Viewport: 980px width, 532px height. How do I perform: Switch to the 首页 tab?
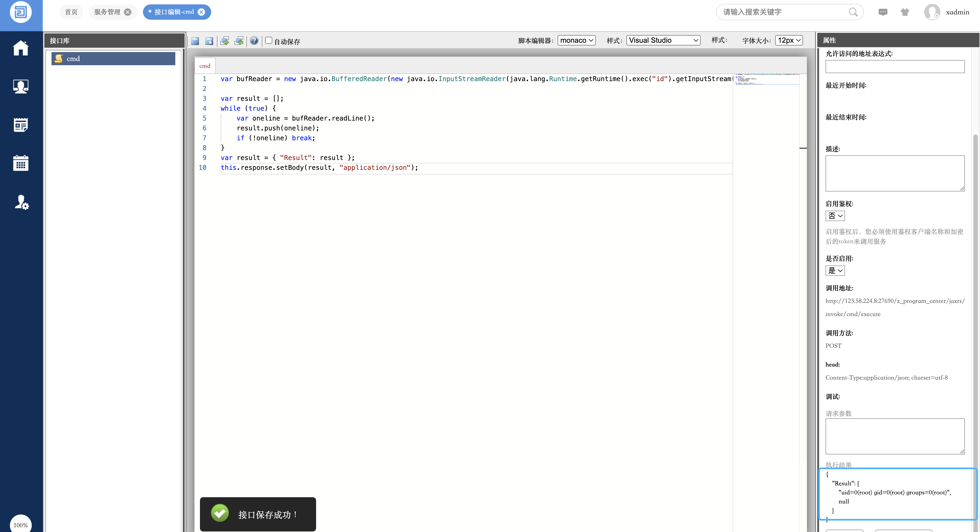point(71,12)
